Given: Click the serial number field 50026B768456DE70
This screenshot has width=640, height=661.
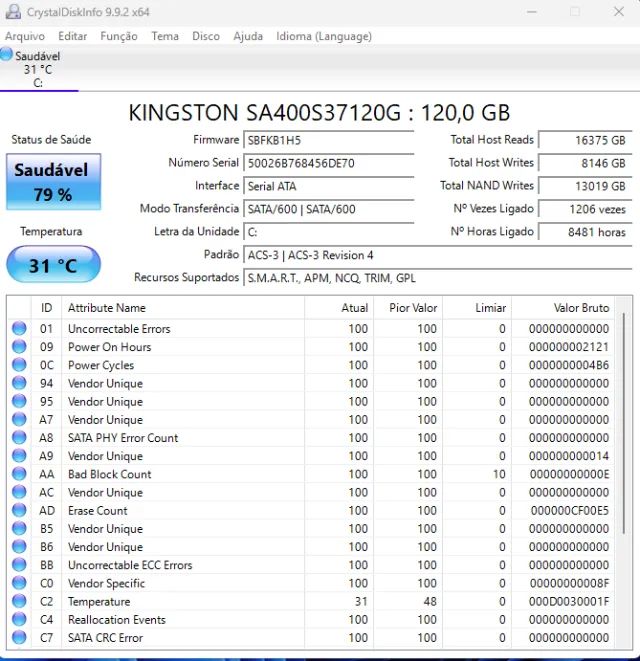Looking at the screenshot, I should [328, 163].
